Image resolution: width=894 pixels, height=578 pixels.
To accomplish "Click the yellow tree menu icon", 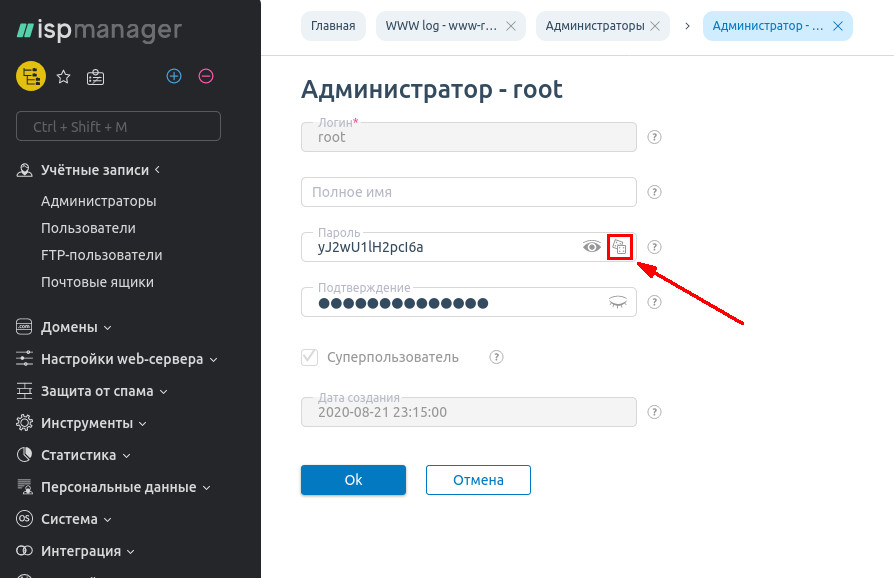I will (31, 76).
